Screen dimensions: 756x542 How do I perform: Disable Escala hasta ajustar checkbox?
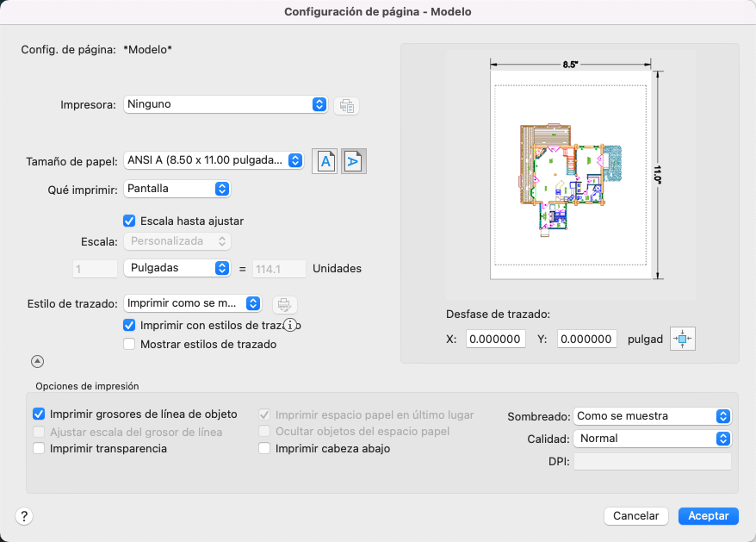129,221
